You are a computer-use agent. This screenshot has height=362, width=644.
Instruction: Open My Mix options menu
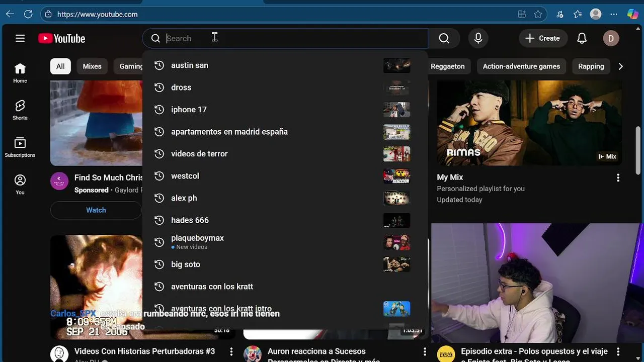click(618, 177)
